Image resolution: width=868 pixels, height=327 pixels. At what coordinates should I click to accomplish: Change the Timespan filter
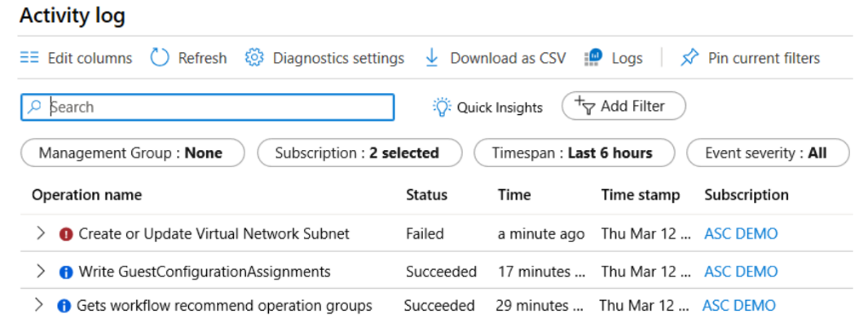(572, 152)
